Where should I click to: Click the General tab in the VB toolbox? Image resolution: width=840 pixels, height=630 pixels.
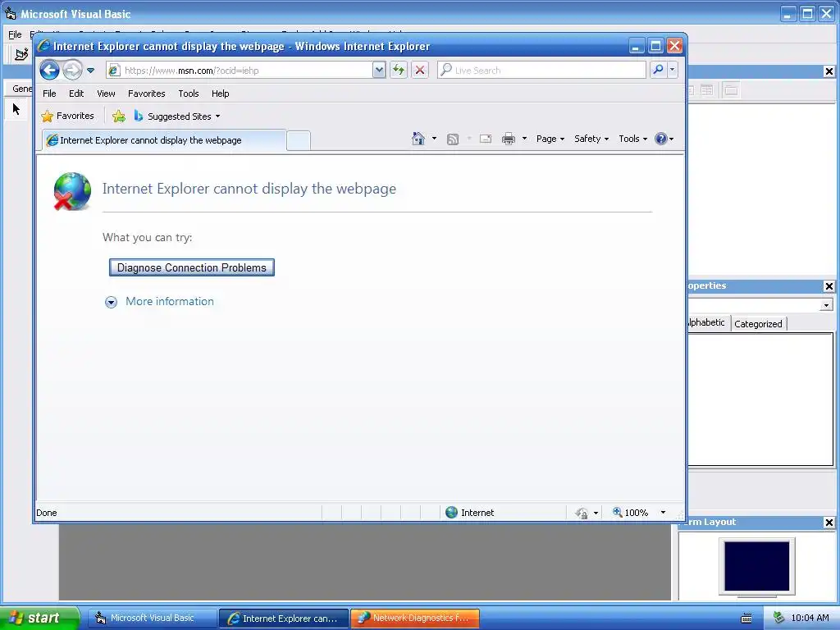[x=21, y=89]
